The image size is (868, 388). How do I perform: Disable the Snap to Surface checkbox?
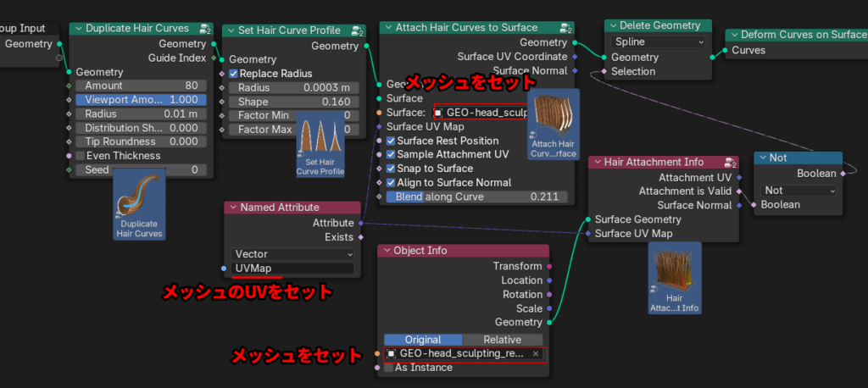(x=391, y=169)
